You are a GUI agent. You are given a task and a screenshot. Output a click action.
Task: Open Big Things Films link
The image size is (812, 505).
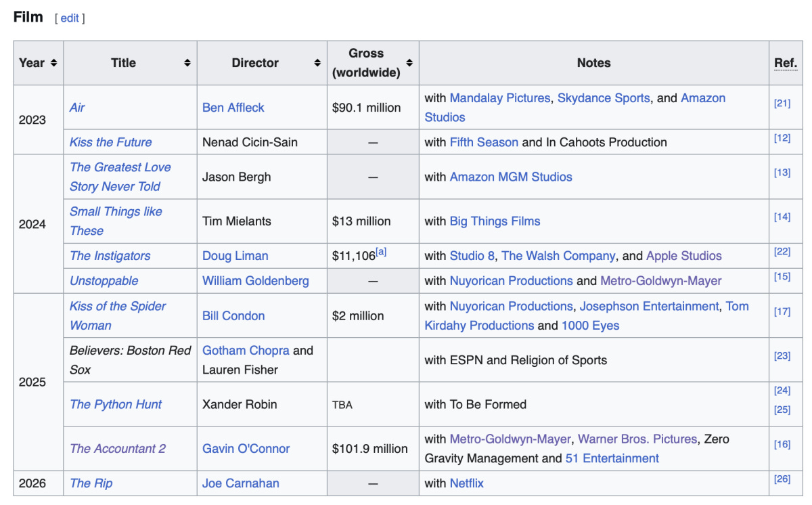coord(495,221)
